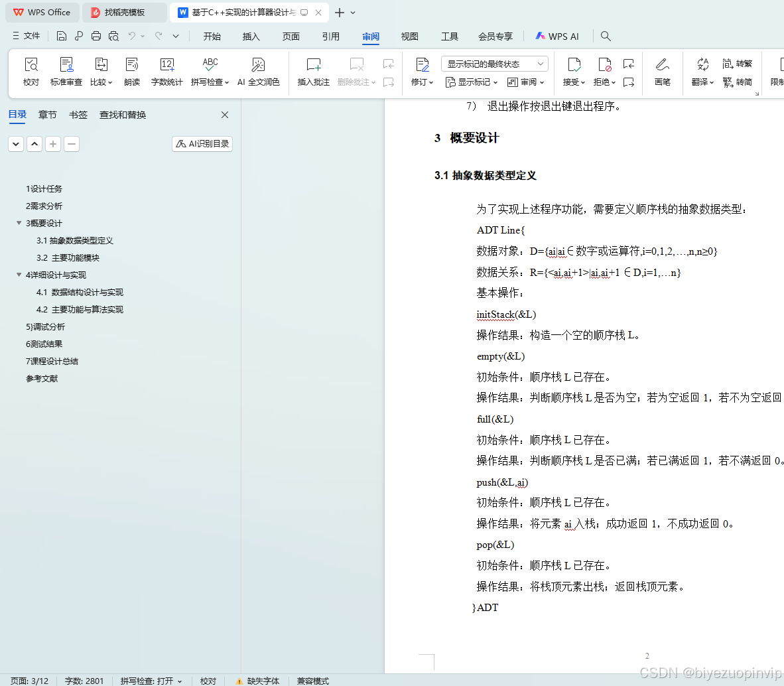Switch to 章节 navigation tab
The width and height of the screenshot is (784, 686).
coord(48,115)
